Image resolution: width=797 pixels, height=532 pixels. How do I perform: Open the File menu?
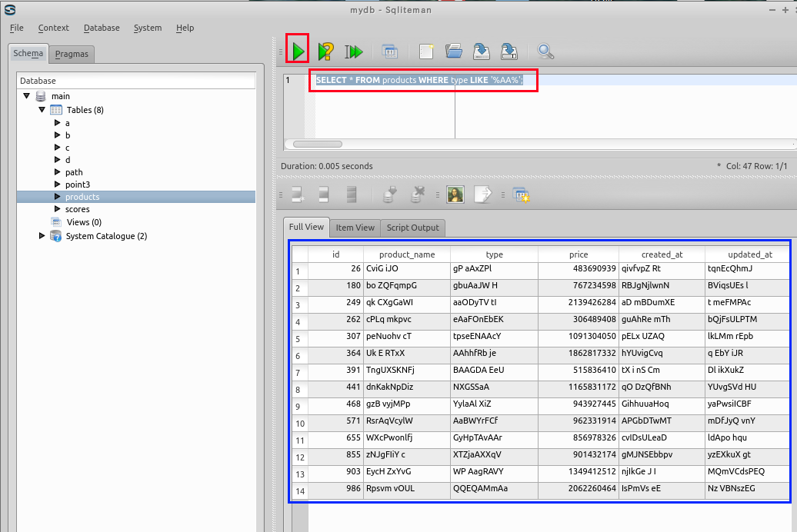point(16,28)
